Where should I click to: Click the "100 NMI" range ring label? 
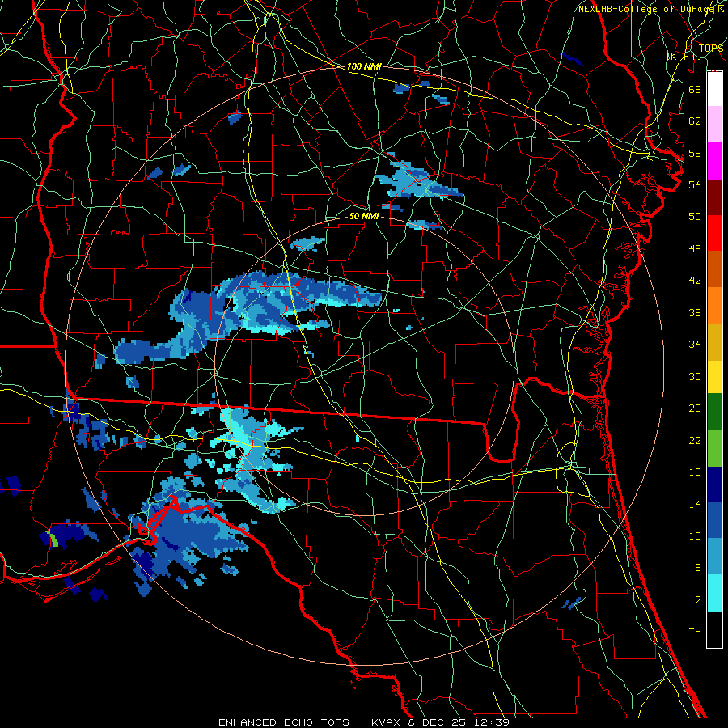click(x=364, y=66)
